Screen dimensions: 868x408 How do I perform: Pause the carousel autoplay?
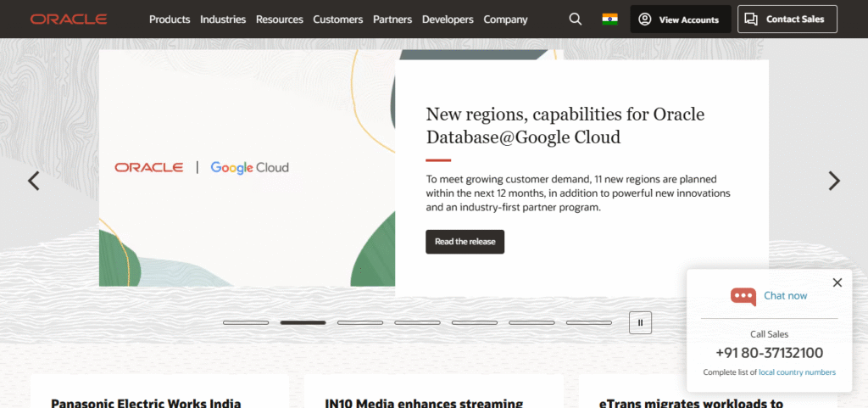[x=641, y=322]
